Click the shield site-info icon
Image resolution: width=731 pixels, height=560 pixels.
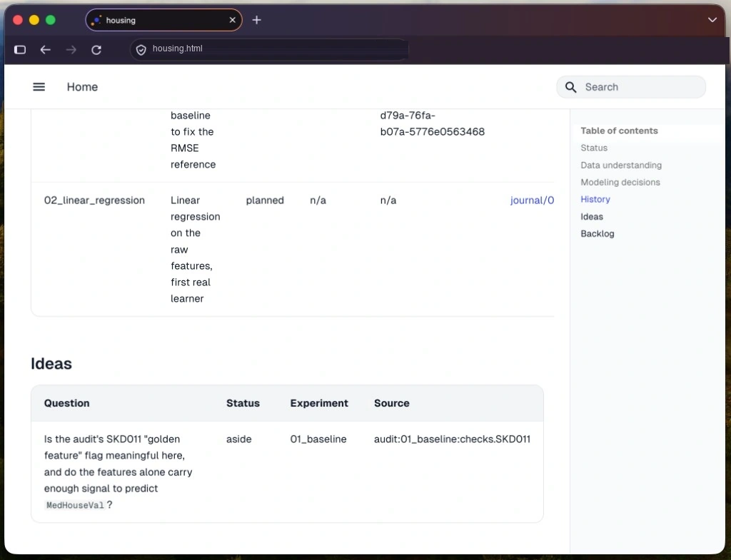[141, 49]
